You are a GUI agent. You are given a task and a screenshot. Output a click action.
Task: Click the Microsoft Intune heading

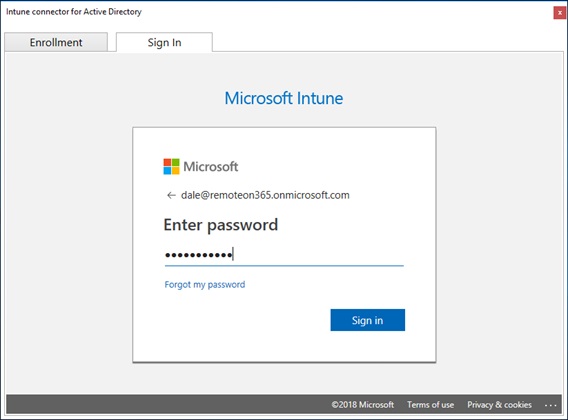coord(284,98)
